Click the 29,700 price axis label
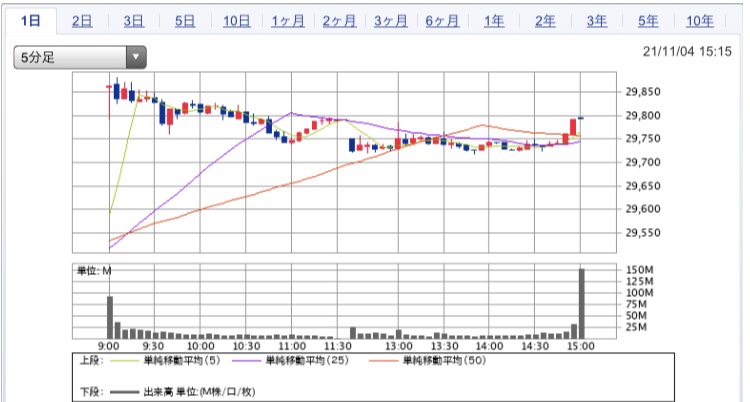 pos(643,162)
